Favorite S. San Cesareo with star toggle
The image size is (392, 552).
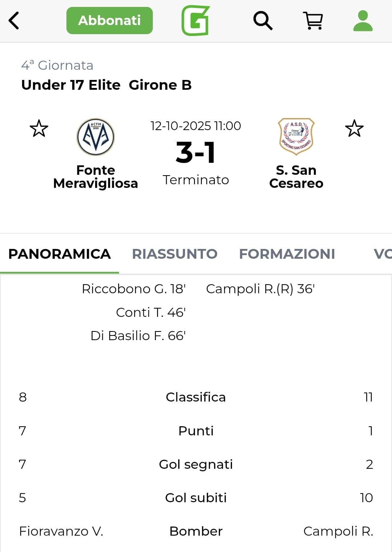point(354,129)
